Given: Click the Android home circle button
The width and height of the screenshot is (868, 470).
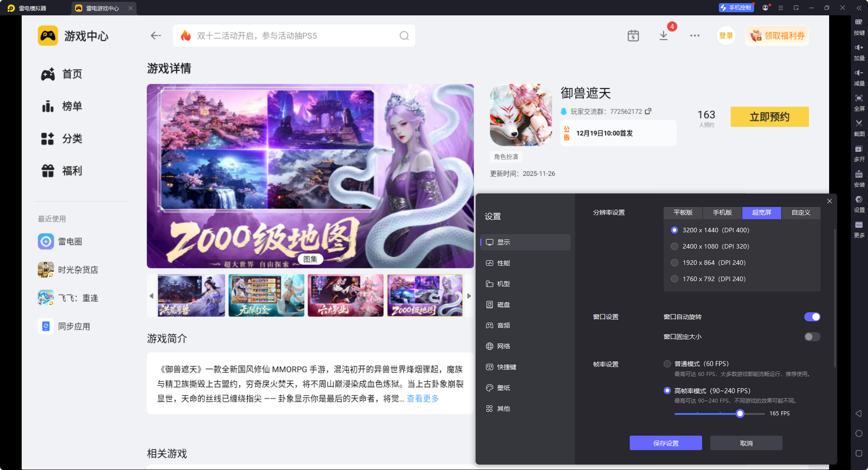Looking at the screenshot, I should [x=859, y=433].
